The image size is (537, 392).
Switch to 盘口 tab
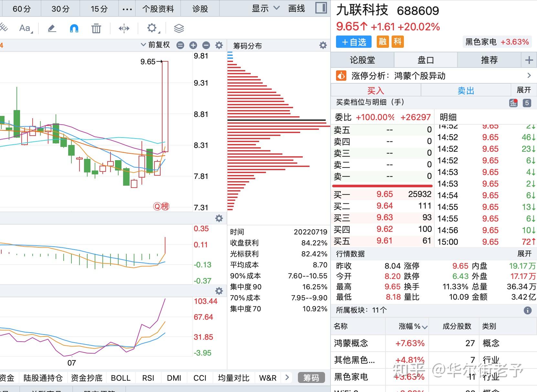[426, 60]
